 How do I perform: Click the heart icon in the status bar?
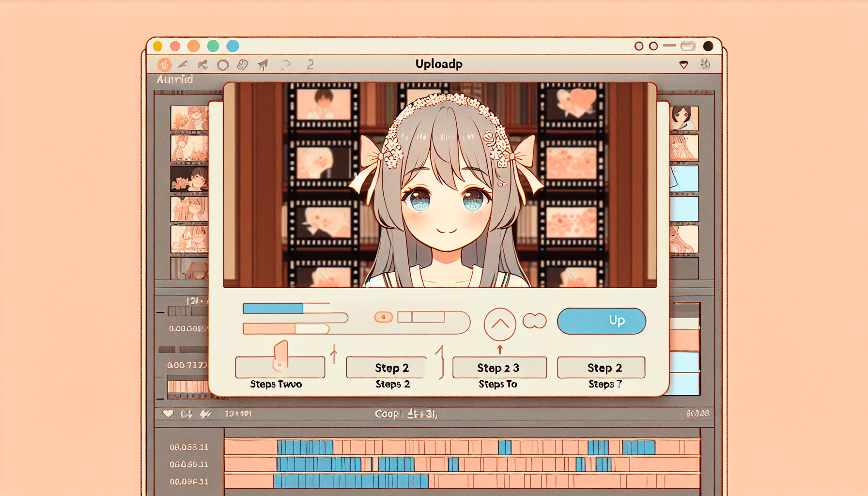point(168,413)
